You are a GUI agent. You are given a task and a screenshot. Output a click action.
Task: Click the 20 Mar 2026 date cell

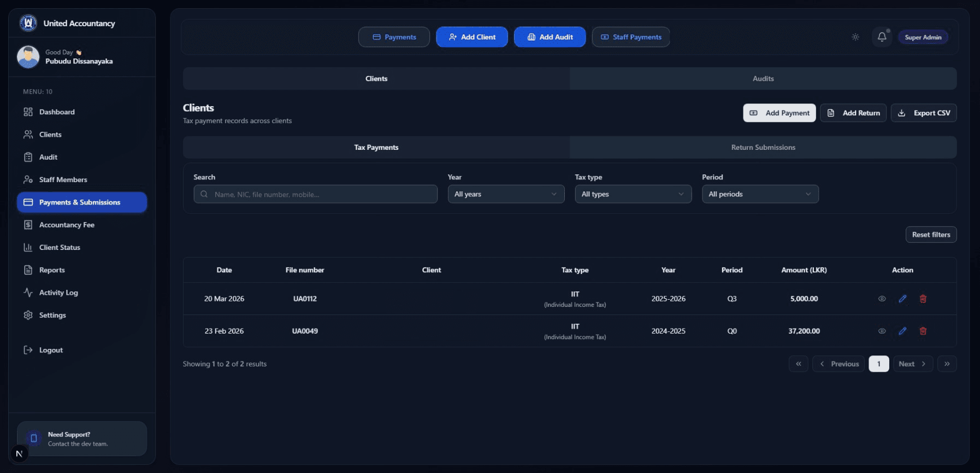click(x=224, y=299)
